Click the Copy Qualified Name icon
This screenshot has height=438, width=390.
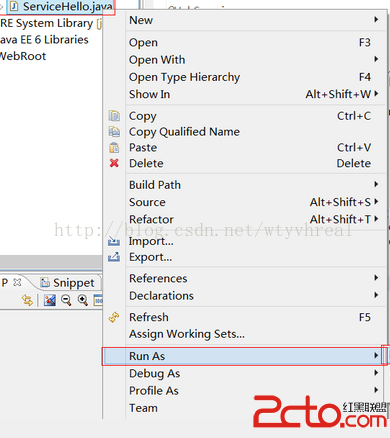[114, 132]
